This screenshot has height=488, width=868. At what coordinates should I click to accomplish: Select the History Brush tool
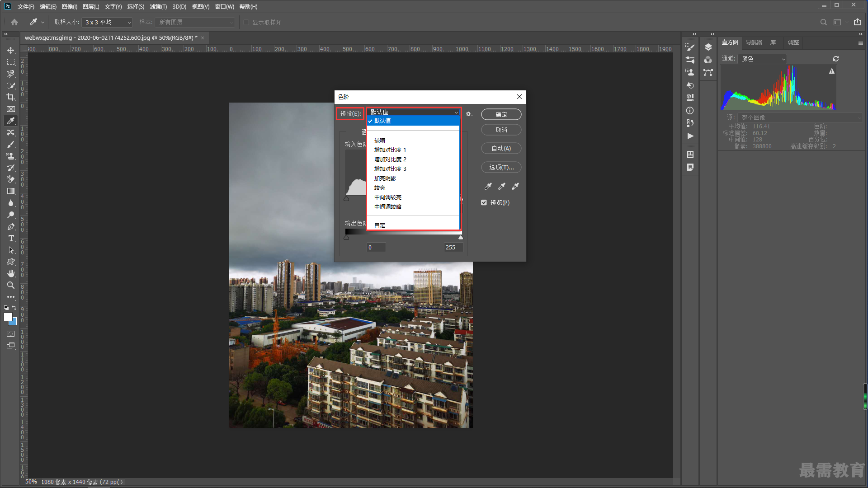pyautogui.click(x=11, y=168)
